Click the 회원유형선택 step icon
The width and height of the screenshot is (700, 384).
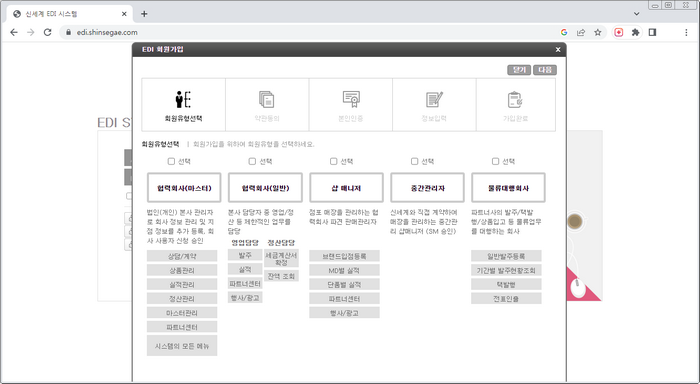(x=183, y=99)
